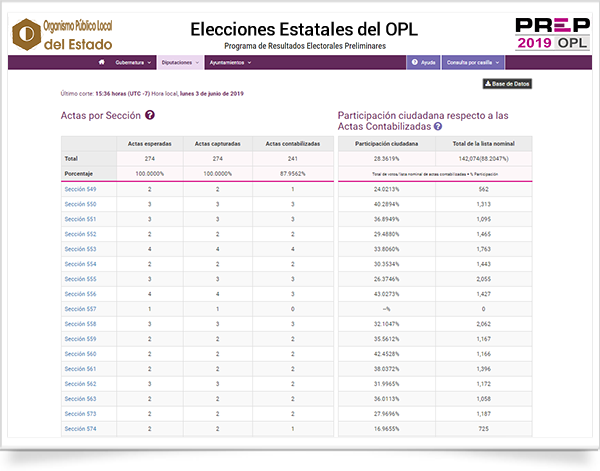Open Sección 561 link
The width and height of the screenshot is (600, 471).
[80, 368]
